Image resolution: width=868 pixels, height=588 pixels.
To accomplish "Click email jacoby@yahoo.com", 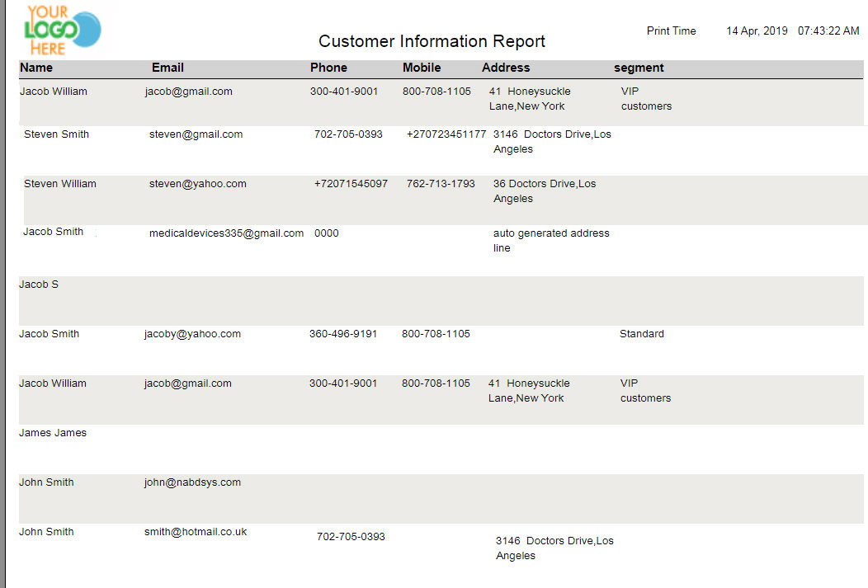I will click(192, 334).
